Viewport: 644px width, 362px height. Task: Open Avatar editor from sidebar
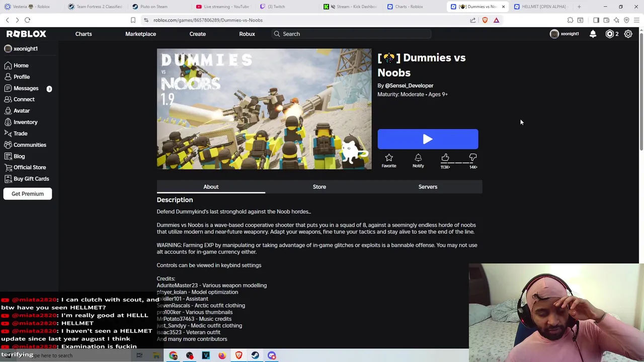click(17, 111)
